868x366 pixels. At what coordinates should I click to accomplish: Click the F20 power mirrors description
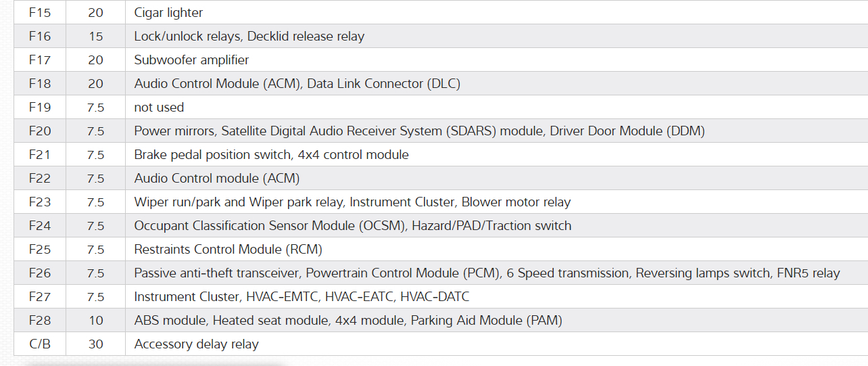tap(419, 131)
